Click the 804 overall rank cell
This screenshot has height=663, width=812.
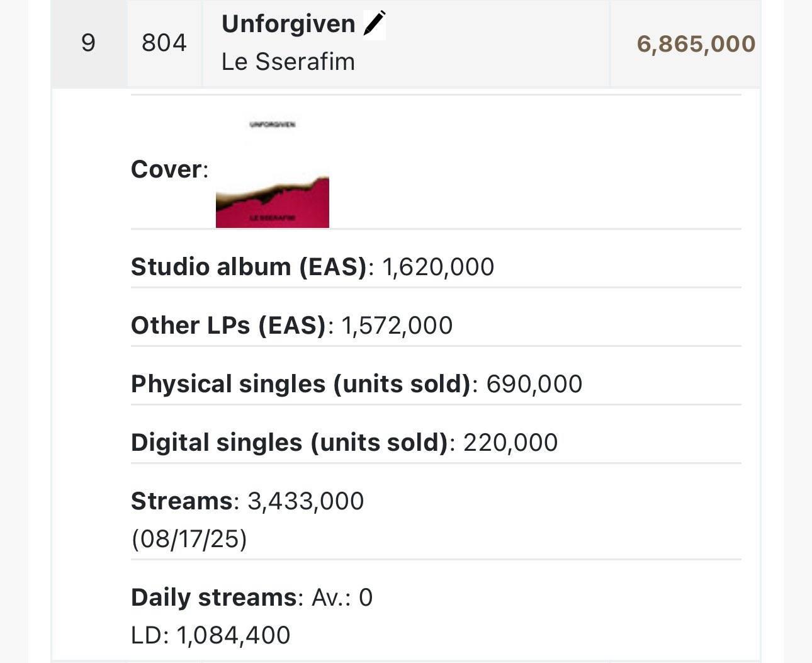[164, 43]
